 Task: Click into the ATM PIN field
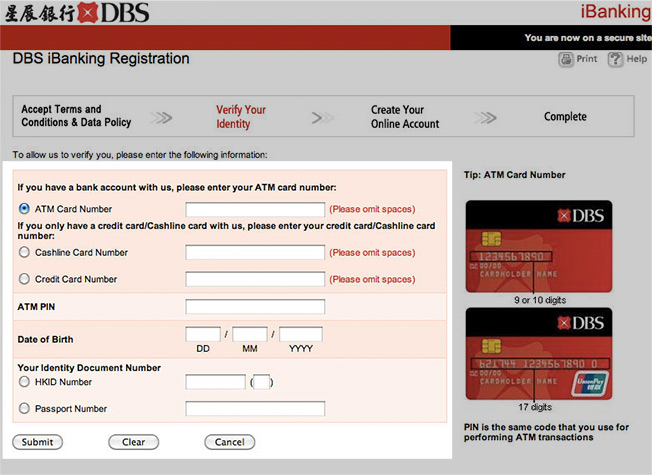pyautogui.click(x=255, y=307)
